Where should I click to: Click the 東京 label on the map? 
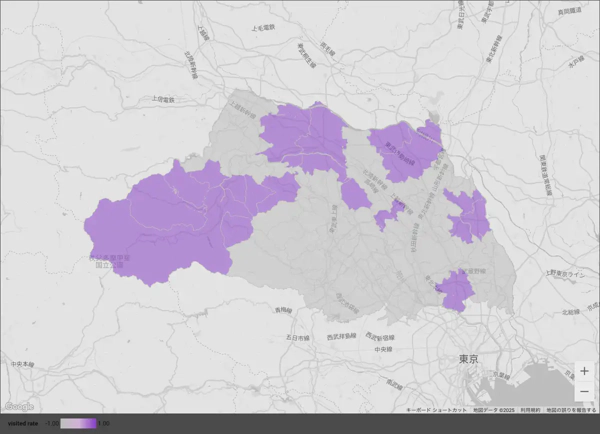466,358
